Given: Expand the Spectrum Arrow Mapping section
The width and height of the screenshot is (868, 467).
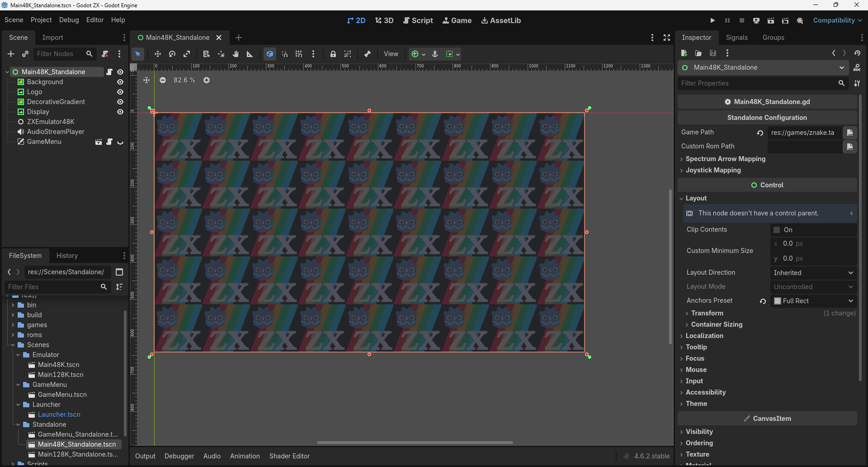Looking at the screenshot, I should point(726,159).
